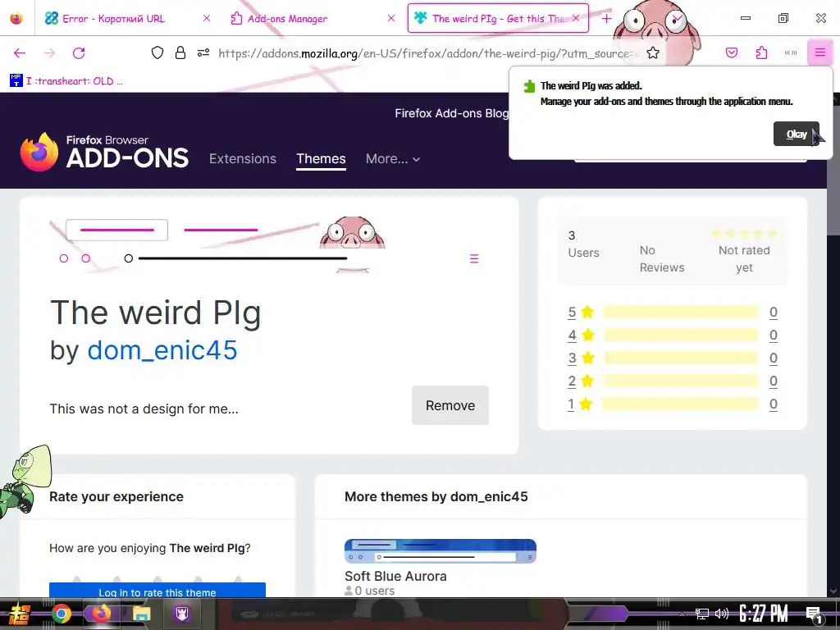Open volume speaker icon in tray

coord(722,614)
